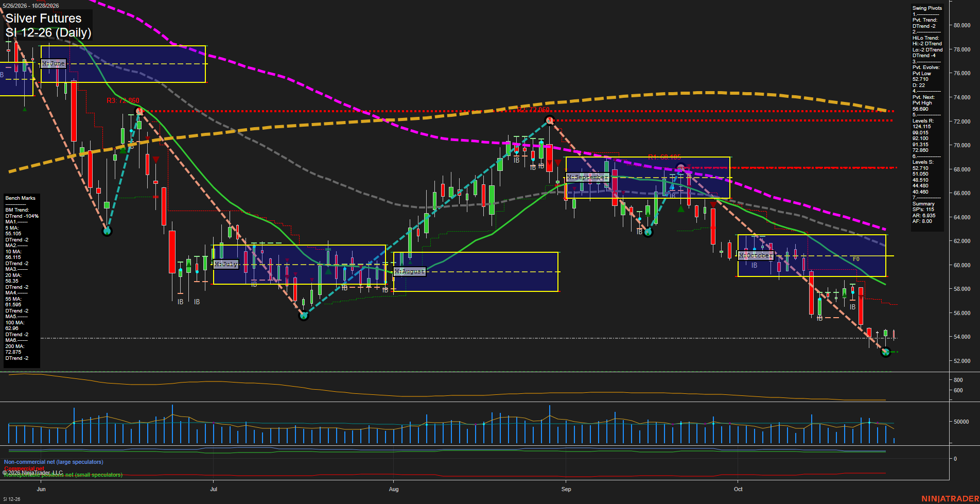Click the Silver Futures chart title
This screenshot has width=980, height=504.
click(43, 19)
